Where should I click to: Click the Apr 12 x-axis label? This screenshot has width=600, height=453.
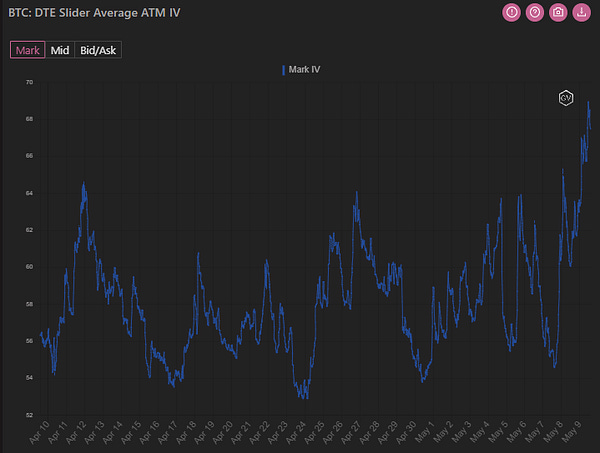[x=76, y=432]
